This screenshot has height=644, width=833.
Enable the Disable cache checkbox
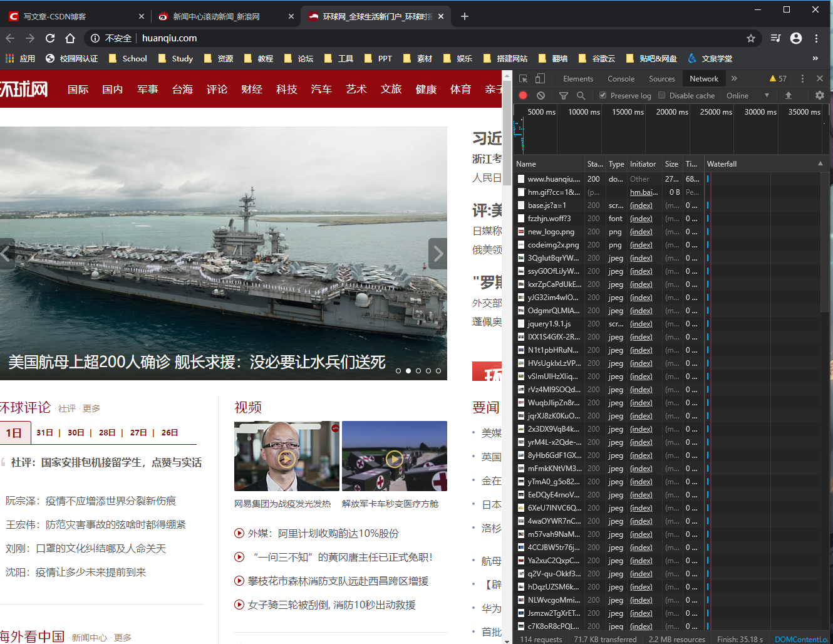coord(661,96)
